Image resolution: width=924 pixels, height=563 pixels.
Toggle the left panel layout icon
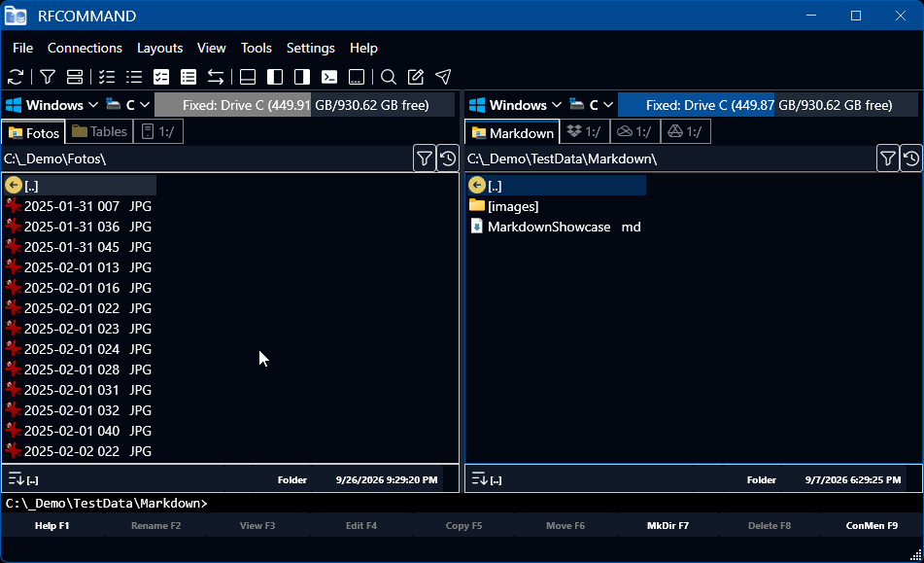click(275, 77)
